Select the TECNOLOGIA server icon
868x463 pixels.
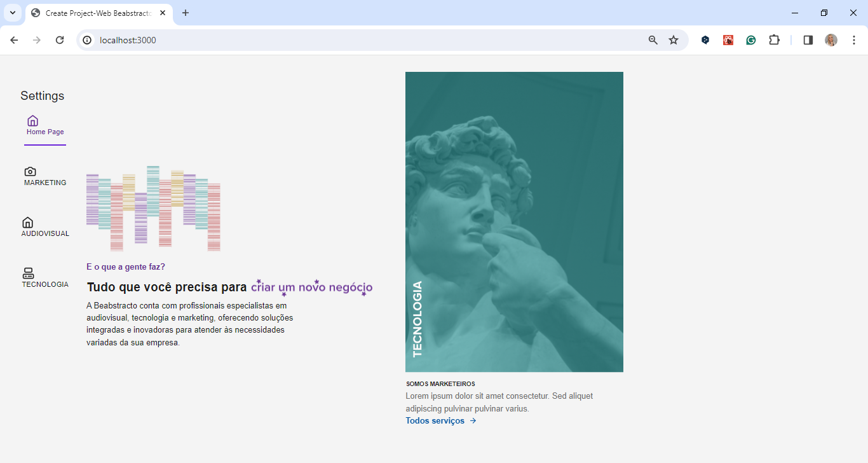[28, 273]
